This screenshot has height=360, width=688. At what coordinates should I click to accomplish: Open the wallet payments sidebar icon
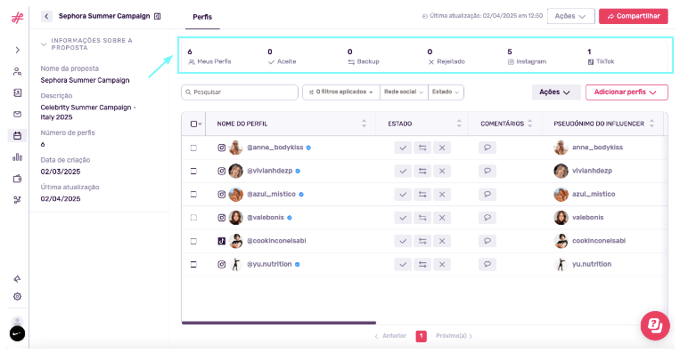tap(17, 179)
